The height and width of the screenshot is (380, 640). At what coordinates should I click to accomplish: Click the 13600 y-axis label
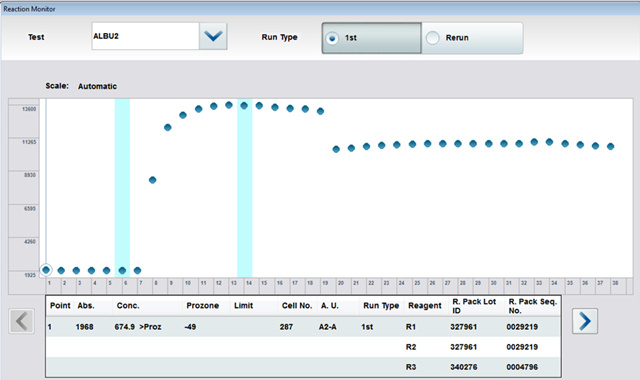tap(29, 109)
